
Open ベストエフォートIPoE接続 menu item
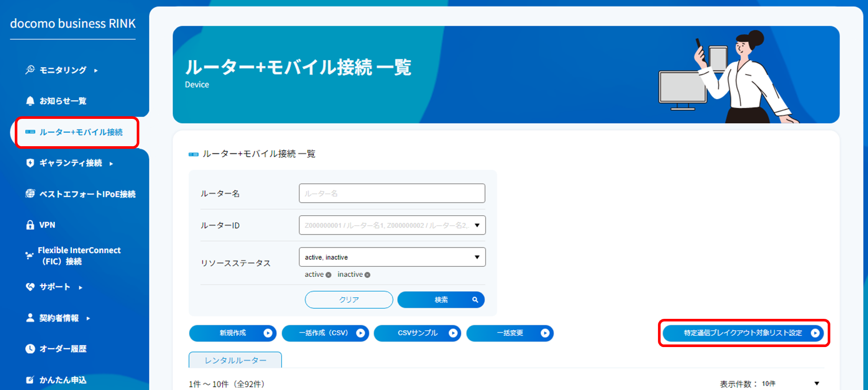point(87,194)
